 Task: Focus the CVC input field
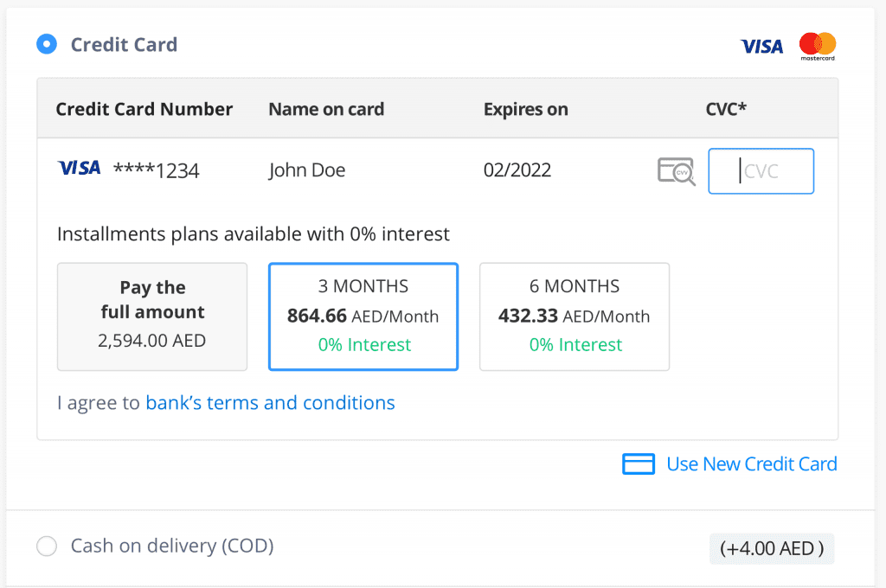click(761, 171)
